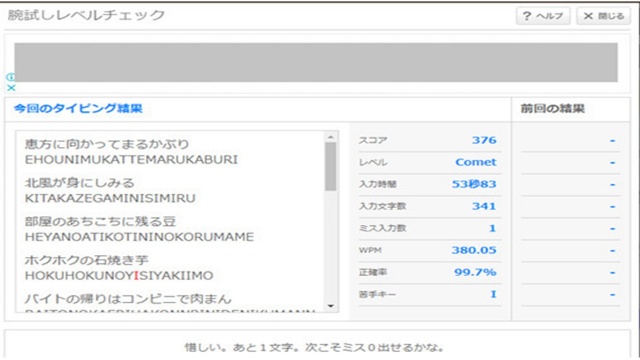
Task: Click the 苦手キー label
Action: (377, 294)
